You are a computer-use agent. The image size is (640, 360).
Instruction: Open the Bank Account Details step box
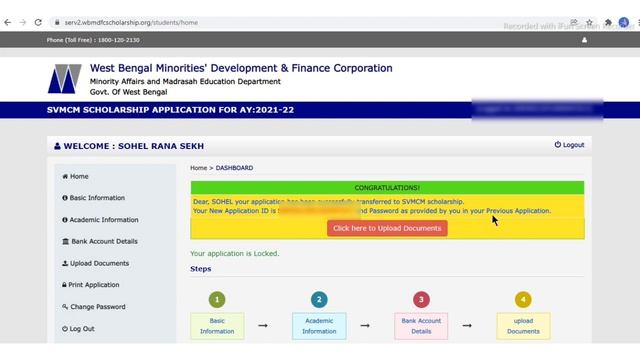(x=421, y=326)
